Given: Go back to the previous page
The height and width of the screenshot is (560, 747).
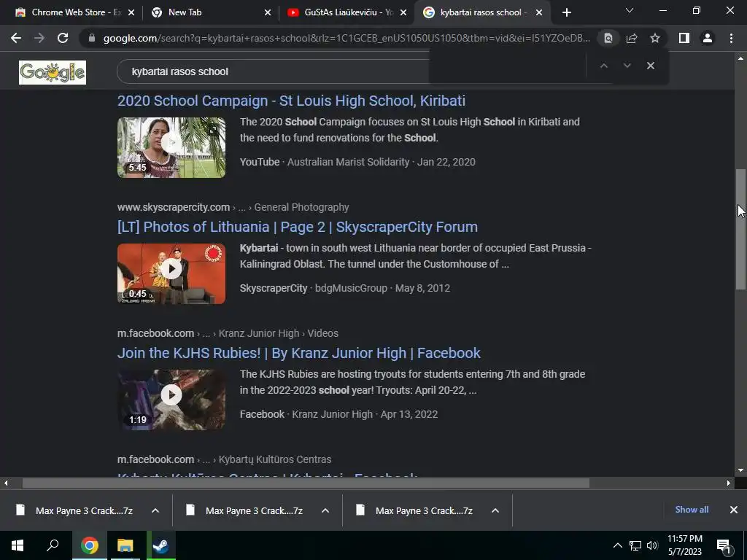Looking at the screenshot, I should pyautogui.click(x=16, y=38).
